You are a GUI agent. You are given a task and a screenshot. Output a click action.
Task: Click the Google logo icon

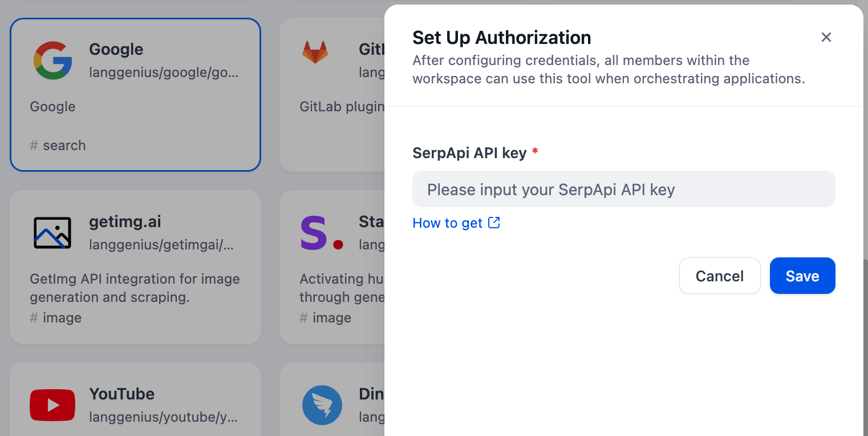coord(52,60)
